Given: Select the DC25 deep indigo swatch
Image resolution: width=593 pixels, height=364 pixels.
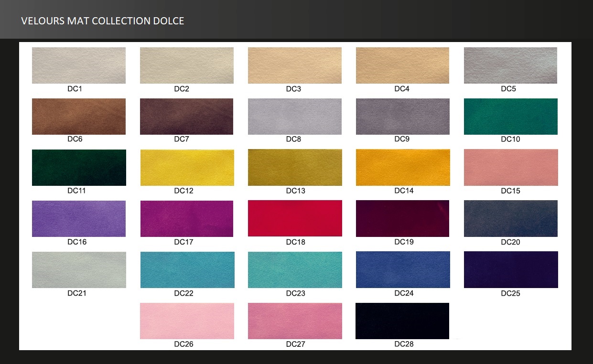Looking at the screenshot, I should 511,270.
